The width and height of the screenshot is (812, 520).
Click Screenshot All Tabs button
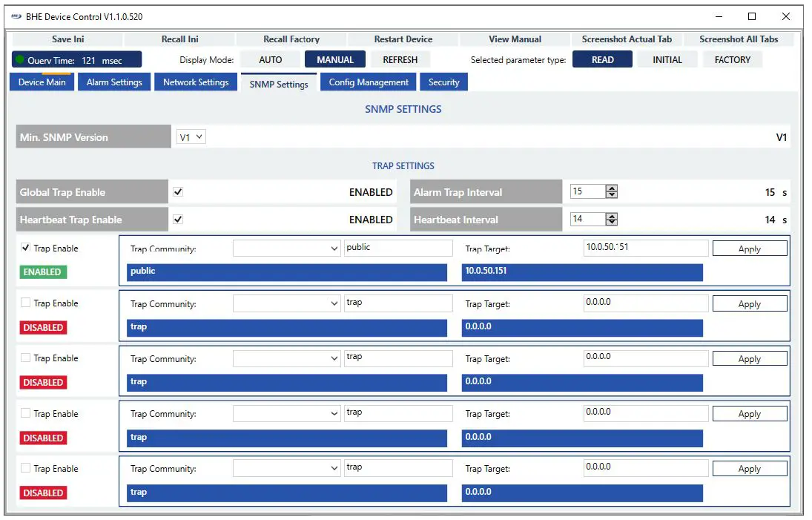739,39
